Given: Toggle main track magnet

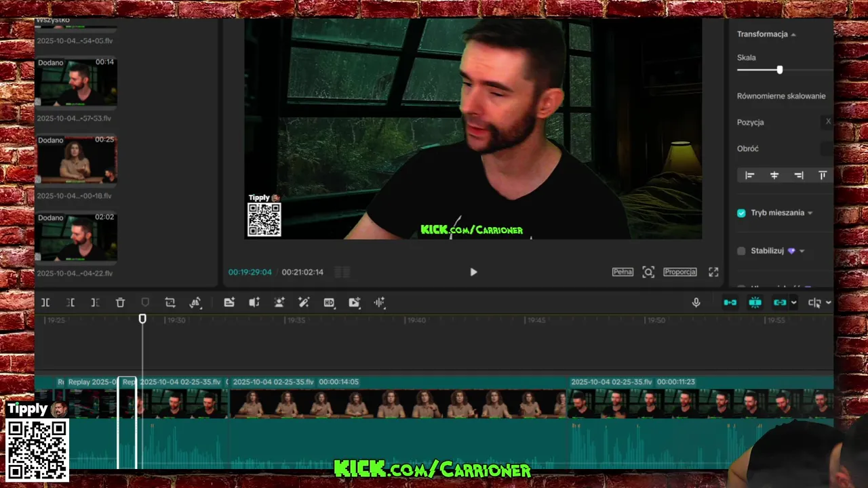Looking at the screenshot, I should 730,303.
